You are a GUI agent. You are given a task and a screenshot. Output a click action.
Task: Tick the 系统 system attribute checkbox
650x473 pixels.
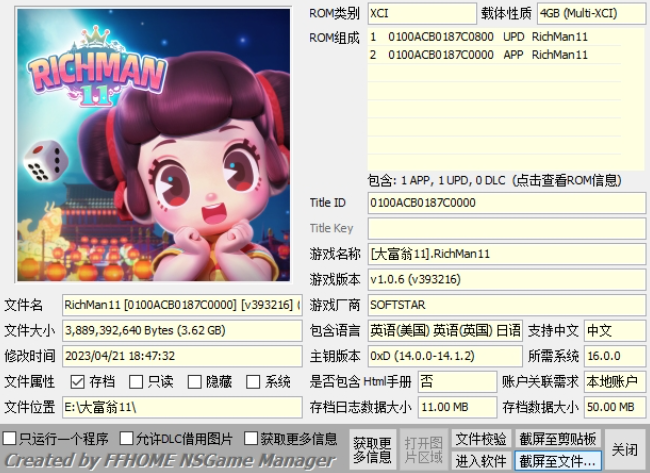click(x=253, y=382)
